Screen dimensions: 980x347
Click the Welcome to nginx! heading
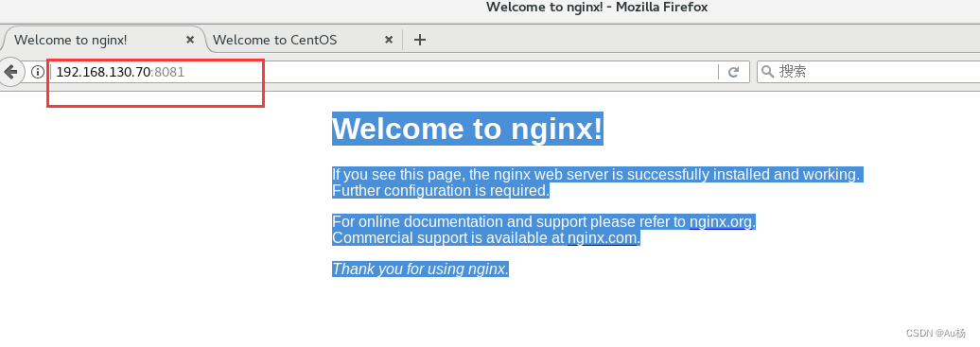point(467,129)
